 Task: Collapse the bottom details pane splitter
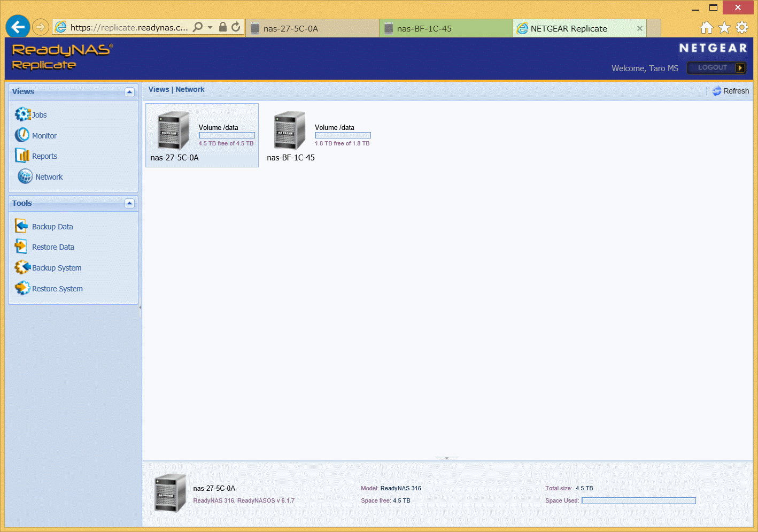tap(447, 458)
